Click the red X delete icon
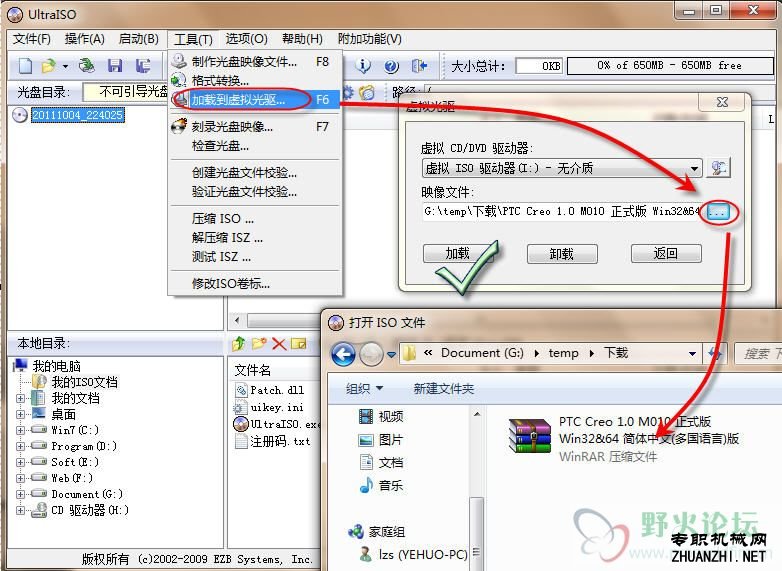Image resolution: width=782 pixels, height=571 pixels. (279, 344)
